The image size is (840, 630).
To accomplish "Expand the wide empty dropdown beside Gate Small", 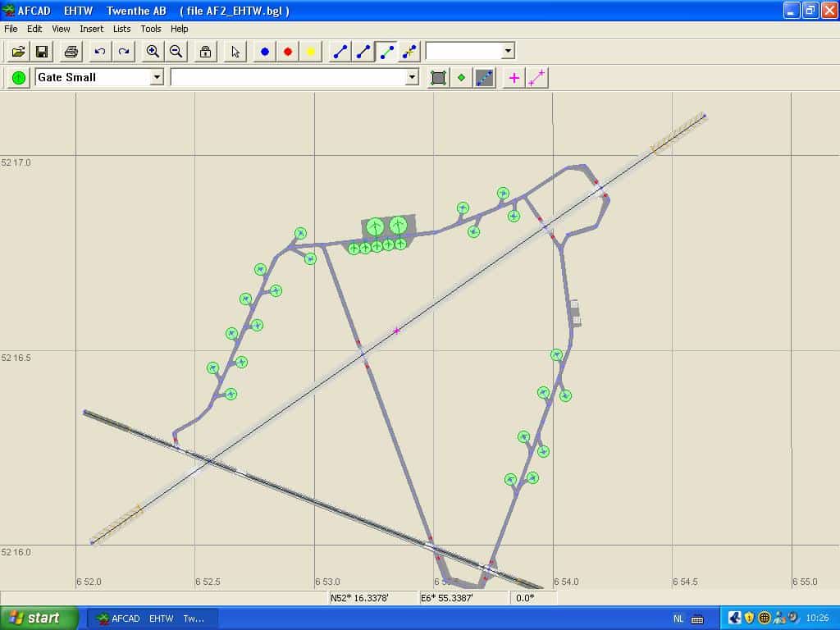I will click(412, 77).
